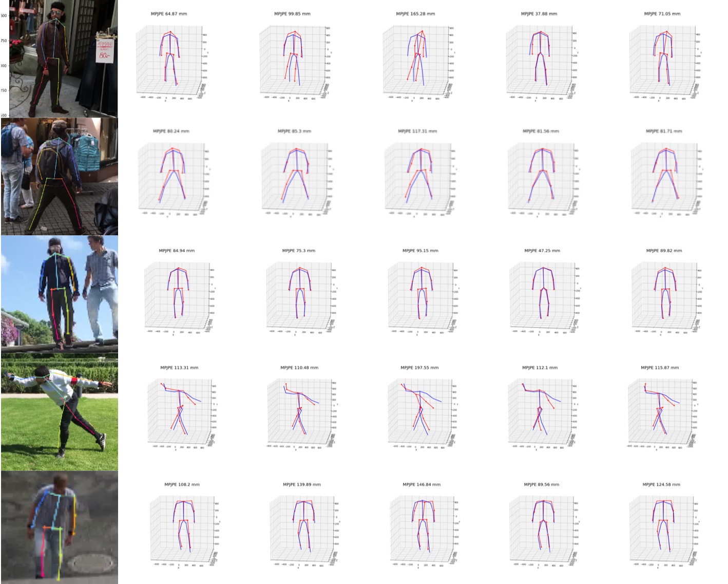Click the title text 'MPJPE 89.56 mm'

(542, 484)
